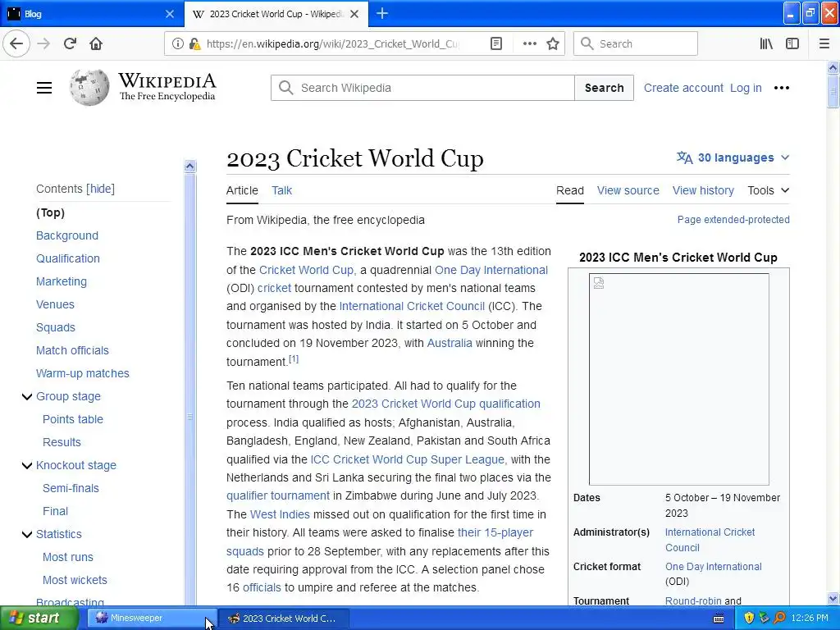
Task: Expand the Tools dropdown
Action: click(x=768, y=190)
